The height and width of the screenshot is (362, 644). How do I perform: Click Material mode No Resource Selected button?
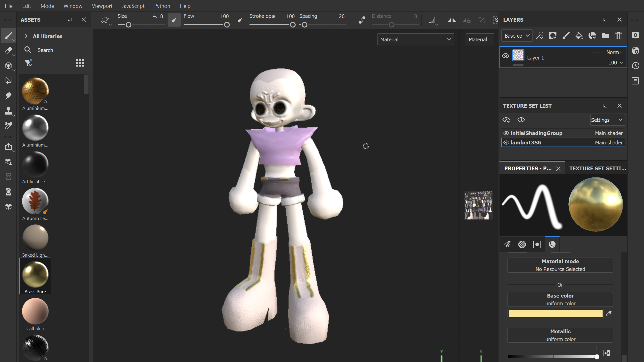pyautogui.click(x=560, y=265)
